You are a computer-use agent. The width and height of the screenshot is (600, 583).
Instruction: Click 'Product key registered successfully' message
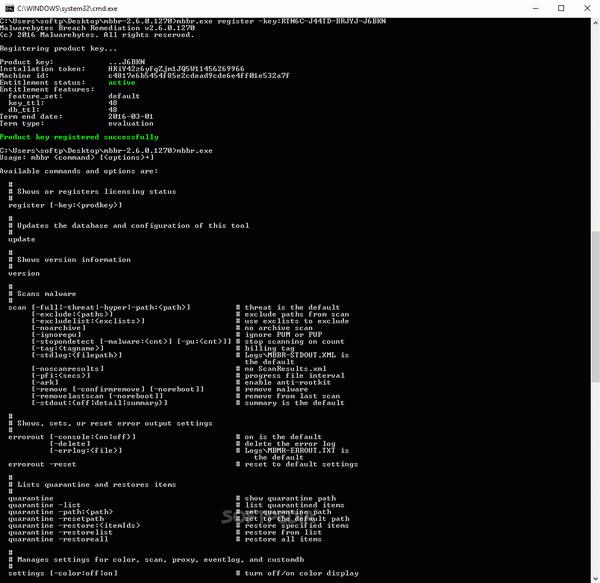[x=79, y=137]
